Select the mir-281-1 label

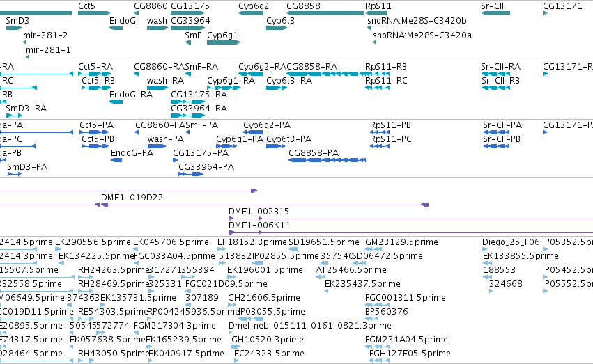48,50
